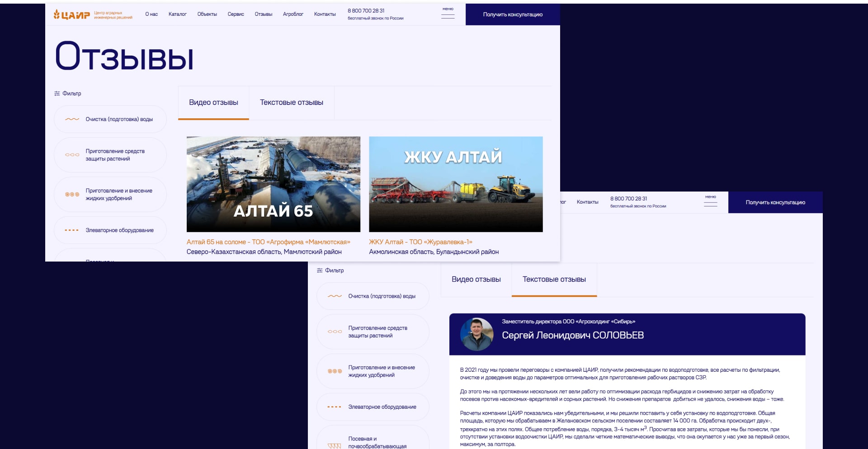Image resolution: width=868 pixels, height=449 pixels.
Task: Click dashed icon for Элеваторное оборудование, front window
Action: (x=72, y=230)
